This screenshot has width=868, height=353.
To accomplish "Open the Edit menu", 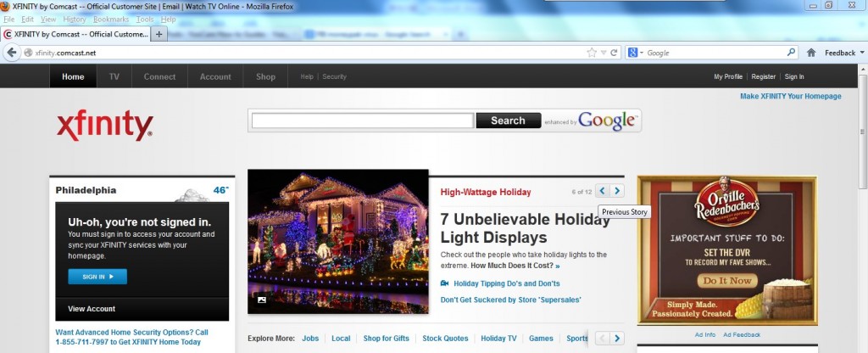I will pos(27,20).
